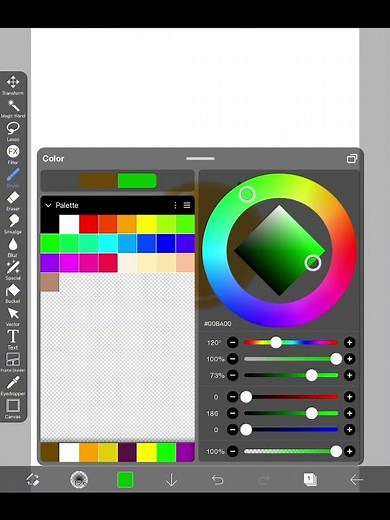This screenshot has height=520, width=390.
Task: Collapse the Palette section chevron
Action: click(x=48, y=205)
